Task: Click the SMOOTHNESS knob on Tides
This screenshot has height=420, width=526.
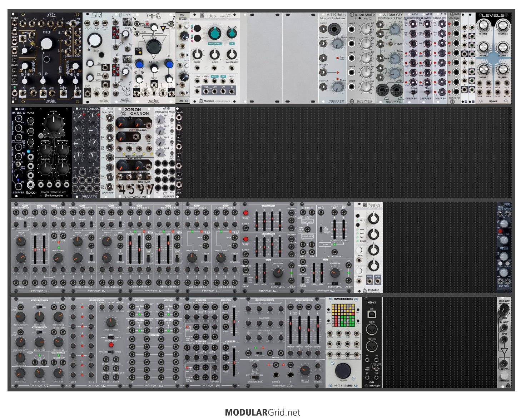Action: coord(231,54)
